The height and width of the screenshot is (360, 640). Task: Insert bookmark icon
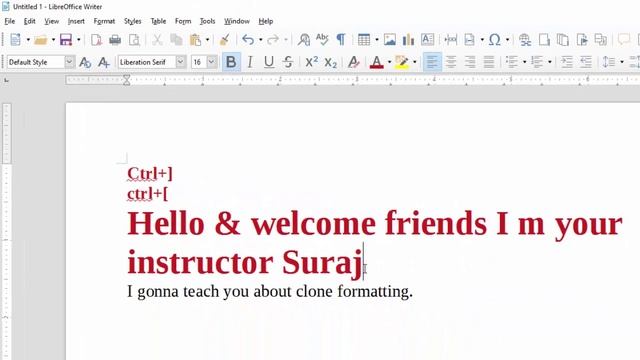[x=582, y=40]
